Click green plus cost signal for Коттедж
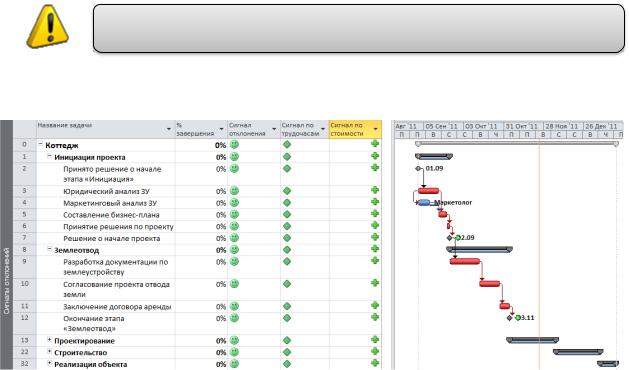The image size is (629, 370). tap(375, 144)
